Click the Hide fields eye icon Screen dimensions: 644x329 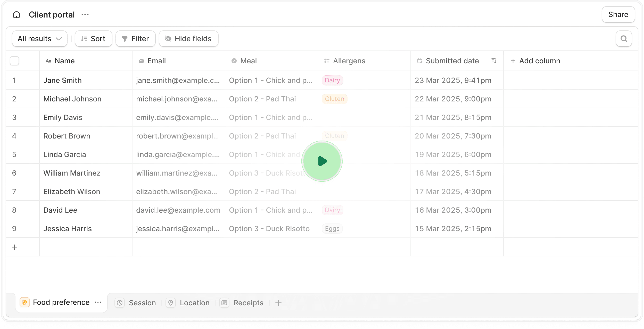click(x=168, y=39)
